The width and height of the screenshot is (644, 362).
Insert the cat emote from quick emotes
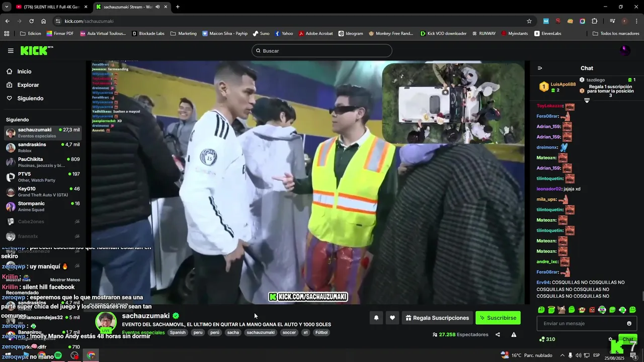(x=561, y=310)
